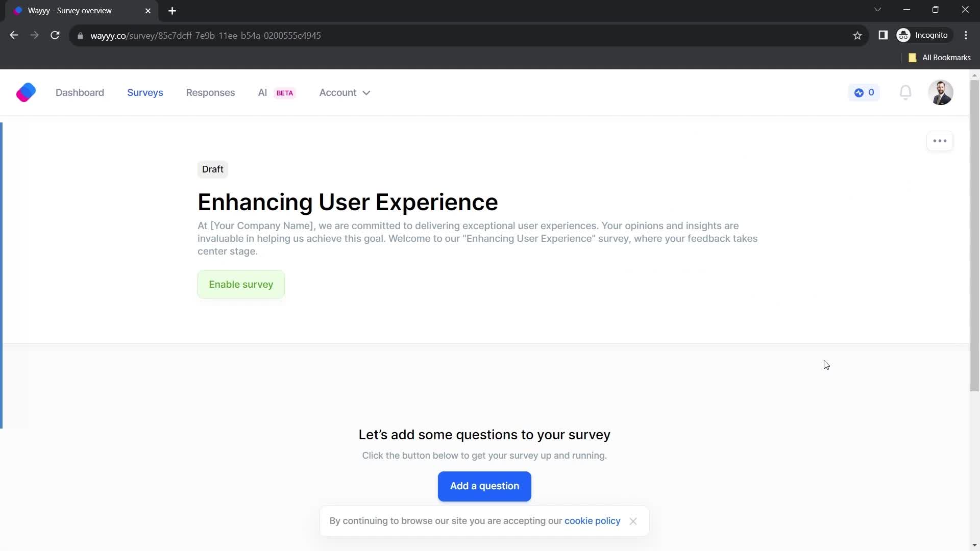Screen dimensions: 980x551
Task: Click the Wayyy logo icon
Action: pyautogui.click(x=25, y=92)
